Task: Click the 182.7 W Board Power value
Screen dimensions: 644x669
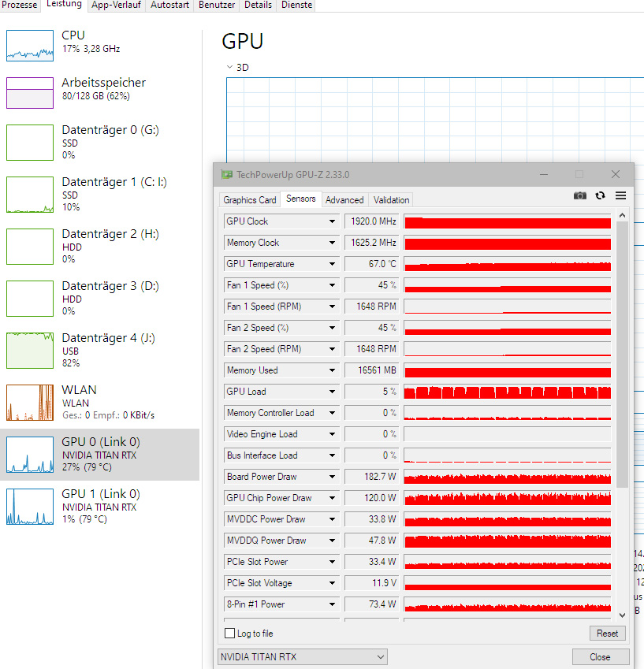Action: pos(372,477)
